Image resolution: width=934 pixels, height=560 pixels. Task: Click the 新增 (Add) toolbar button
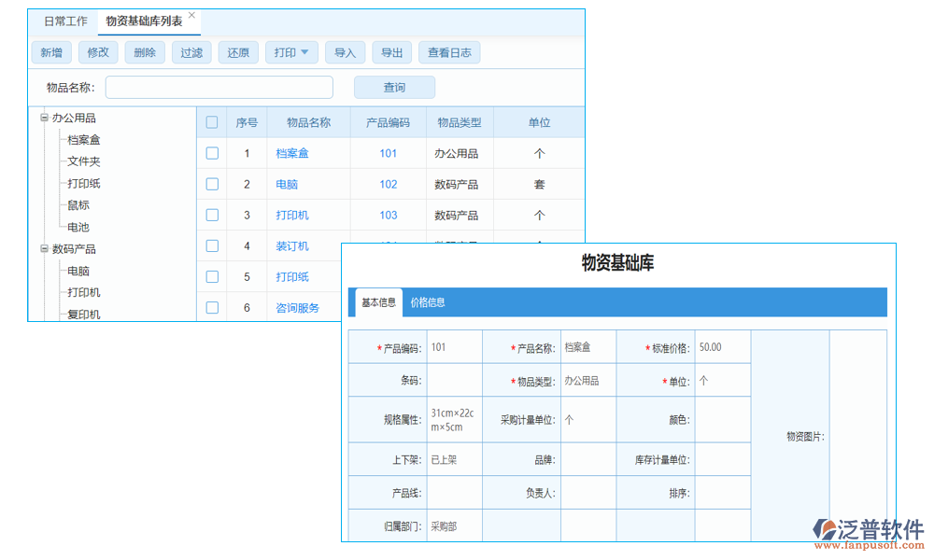click(x=51, y=52)
